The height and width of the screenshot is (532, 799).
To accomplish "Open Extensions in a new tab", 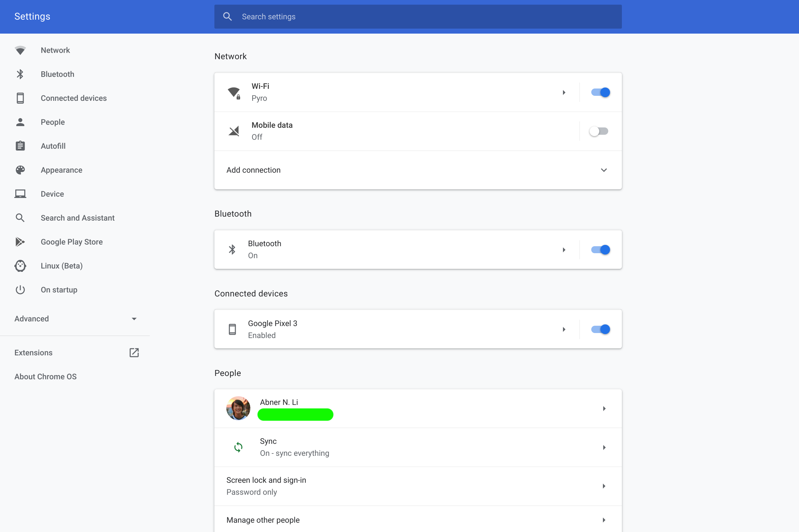I will click(134, 353).
